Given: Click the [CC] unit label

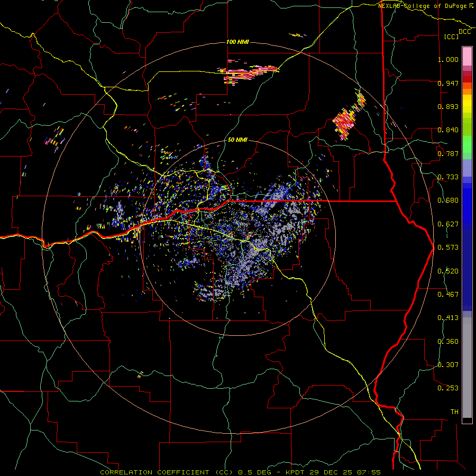Looking at the screenshot, I should point(452,36).
